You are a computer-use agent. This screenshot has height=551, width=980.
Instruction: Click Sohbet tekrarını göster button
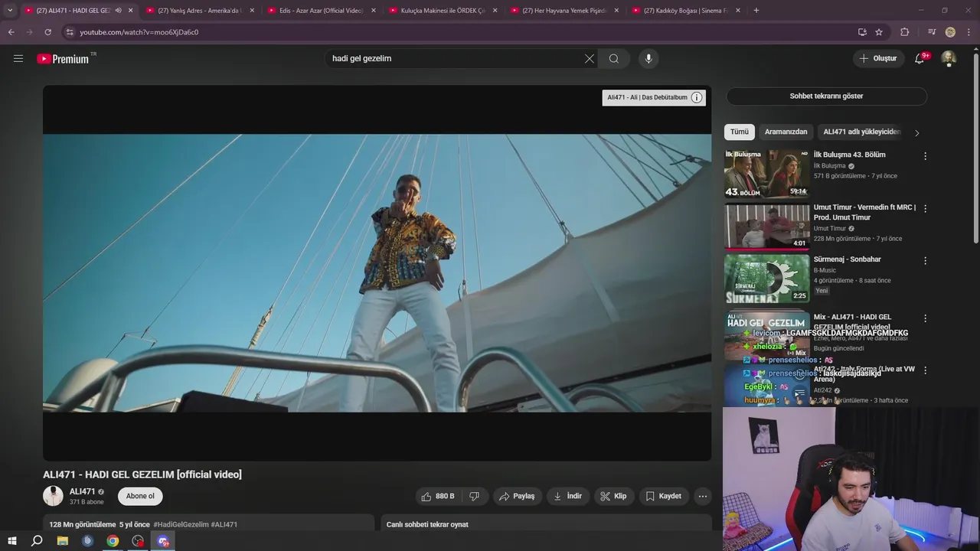[826, 96]
